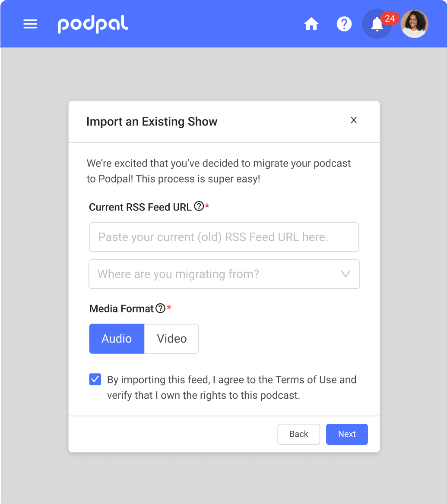Uncheck the Terms of Use agreement checkbox
447x504 pixels.
coord(95,379)
